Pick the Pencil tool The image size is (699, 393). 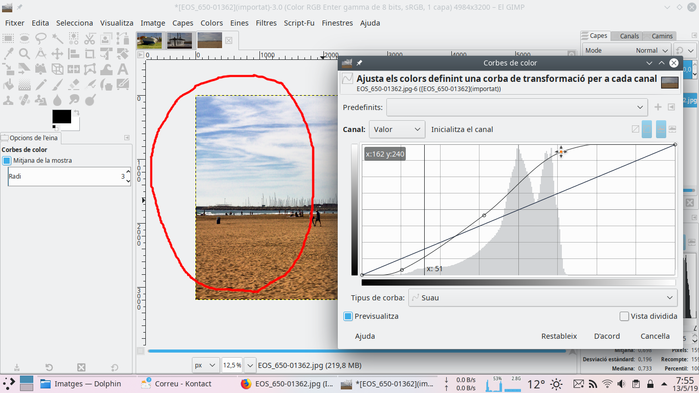tap(41, 85)
